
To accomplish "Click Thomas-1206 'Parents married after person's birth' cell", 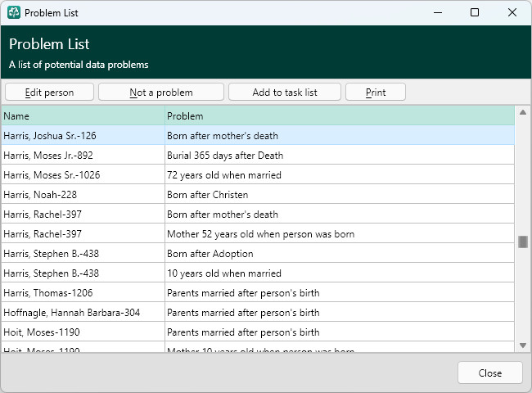I will coord(340,293).
